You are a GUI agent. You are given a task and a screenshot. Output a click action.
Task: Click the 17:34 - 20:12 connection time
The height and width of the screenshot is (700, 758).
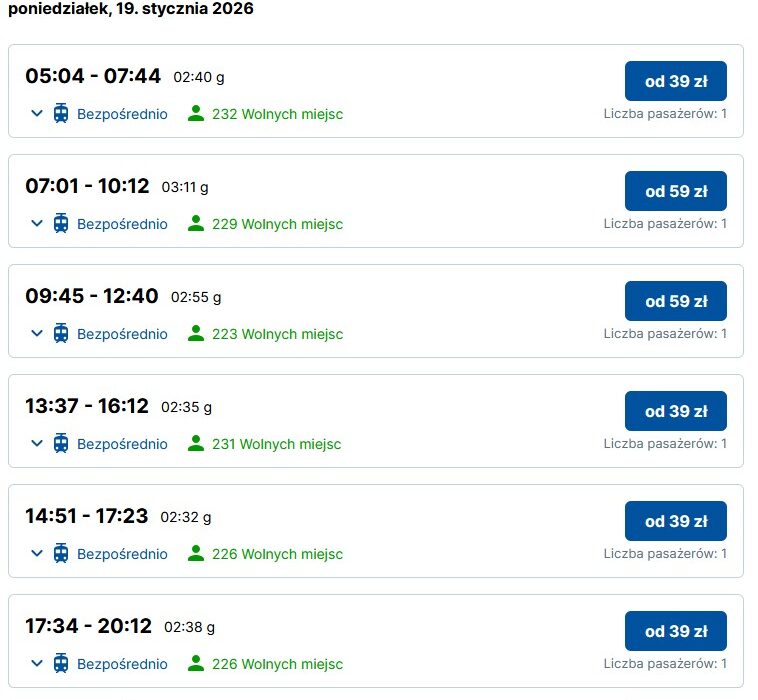[88, 626]
